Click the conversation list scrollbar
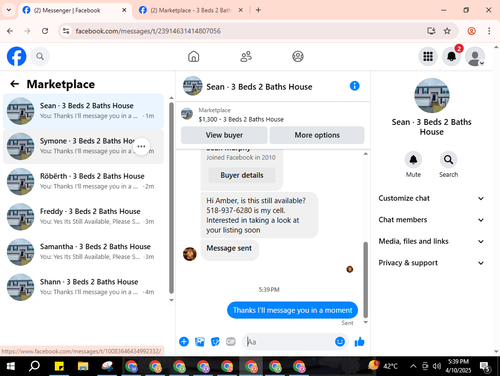The image size is (500, 376). point(171,197)
